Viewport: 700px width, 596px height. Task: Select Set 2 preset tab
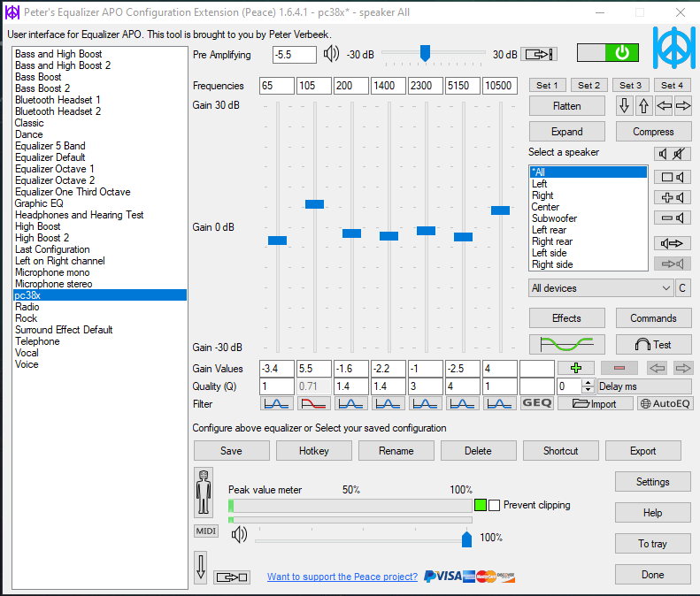pyautogui.click(x=588, y=85)
